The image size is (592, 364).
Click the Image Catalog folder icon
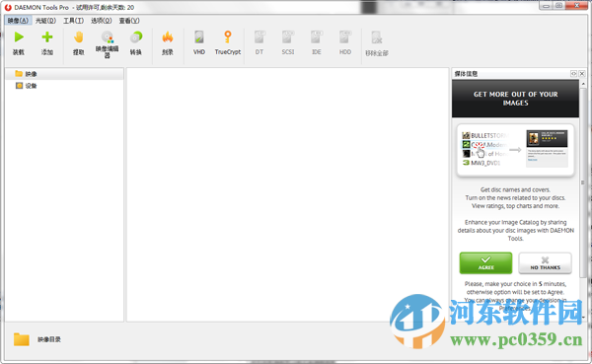22,339
